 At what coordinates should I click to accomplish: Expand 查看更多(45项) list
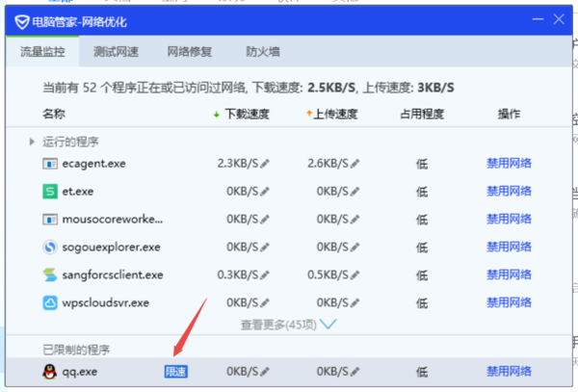pos(289,325)
